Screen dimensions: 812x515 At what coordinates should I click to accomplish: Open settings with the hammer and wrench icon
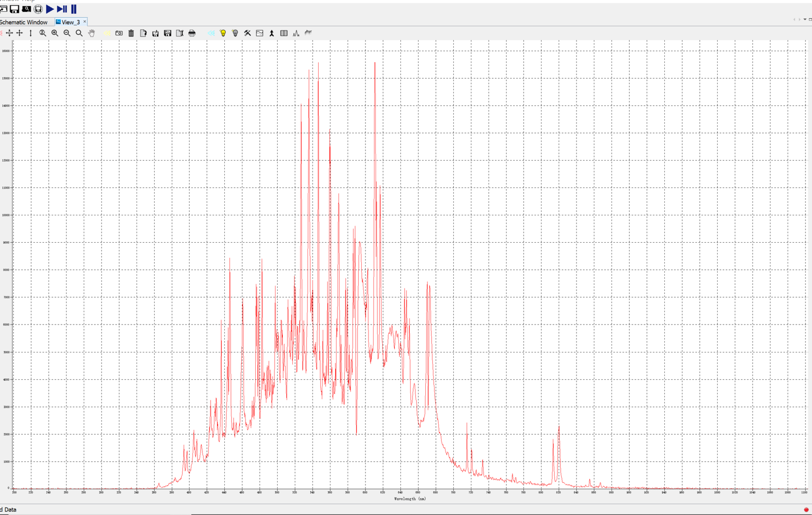247,33
